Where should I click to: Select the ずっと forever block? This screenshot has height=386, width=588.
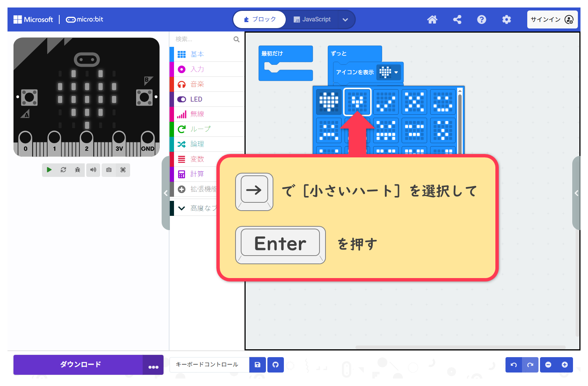pos(339,54)
